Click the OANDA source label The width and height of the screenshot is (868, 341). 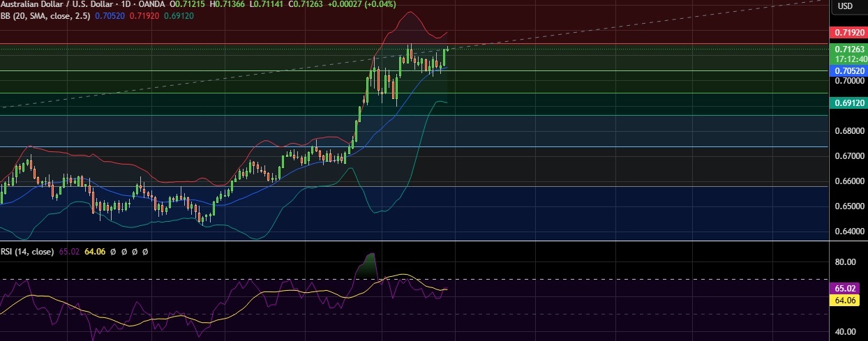point(150,4)
